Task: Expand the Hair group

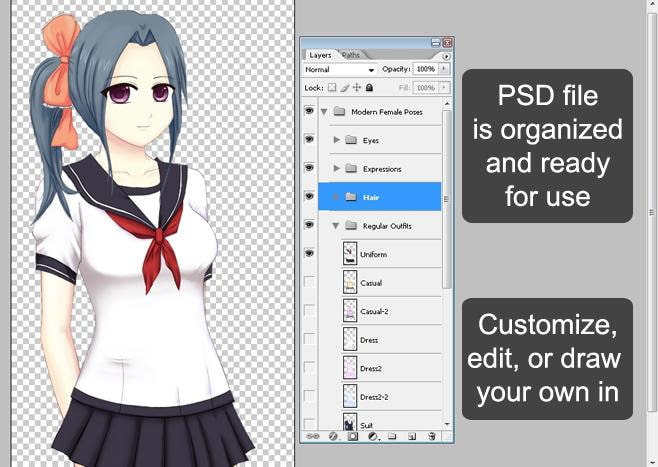Action: coord(336,197)
